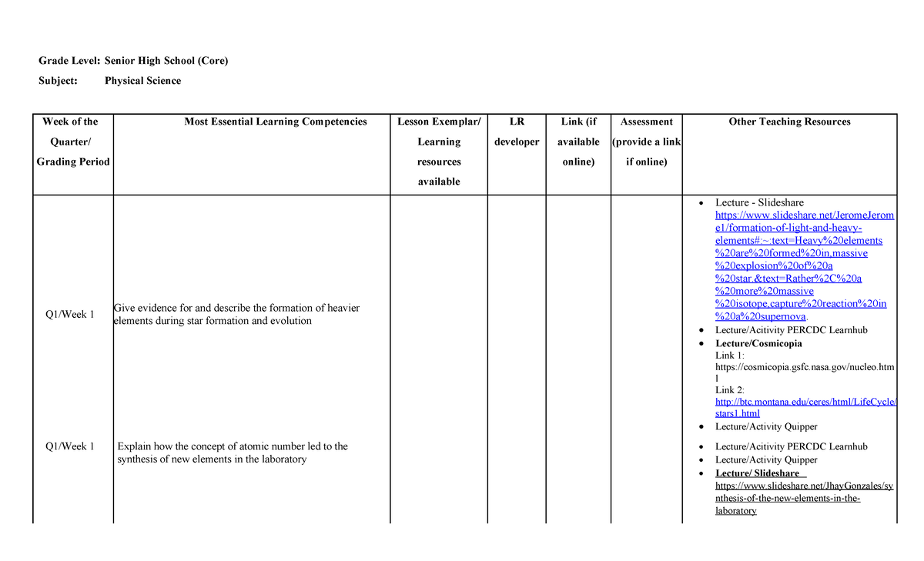The image size is (924, 561).
Task: Select the LR developer column header
Action: 517,132
